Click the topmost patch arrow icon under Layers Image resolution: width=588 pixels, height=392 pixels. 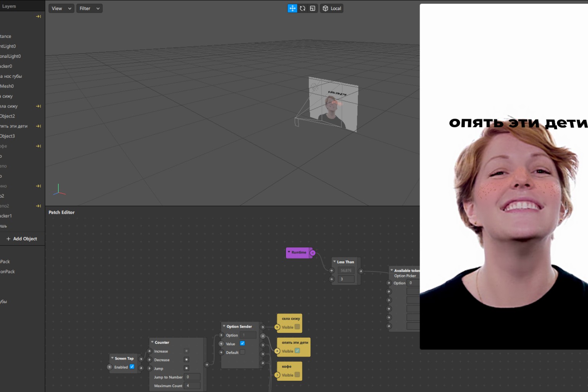click(x=38, y=16)
